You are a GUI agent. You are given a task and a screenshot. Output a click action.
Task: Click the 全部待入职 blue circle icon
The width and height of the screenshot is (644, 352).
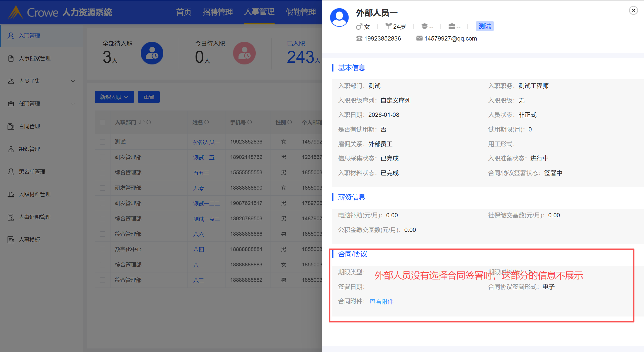(x=152, y=53)
